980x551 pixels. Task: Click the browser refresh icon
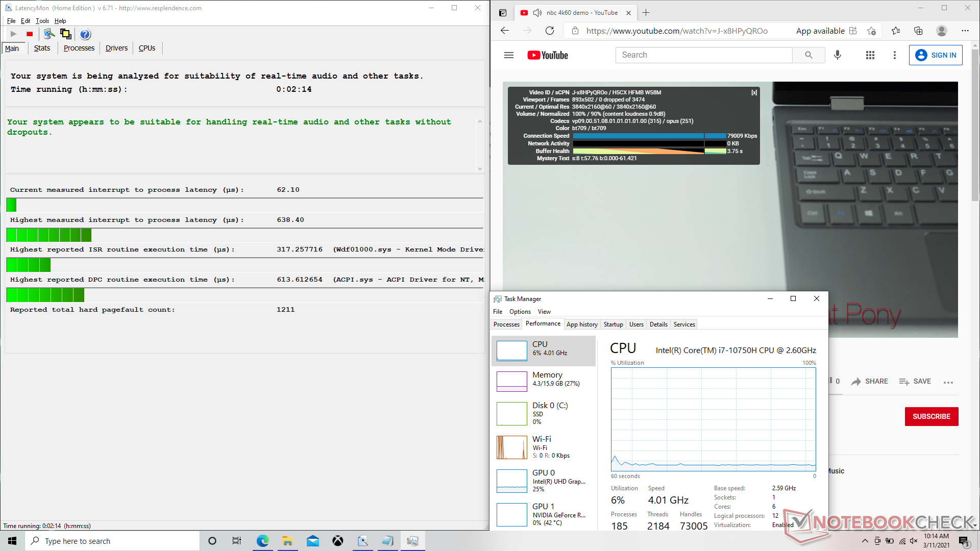(550, 31)
